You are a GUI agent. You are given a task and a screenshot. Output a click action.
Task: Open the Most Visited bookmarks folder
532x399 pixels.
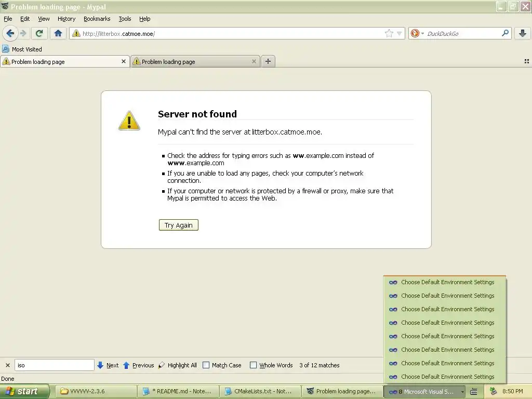[x=22, y=49]
